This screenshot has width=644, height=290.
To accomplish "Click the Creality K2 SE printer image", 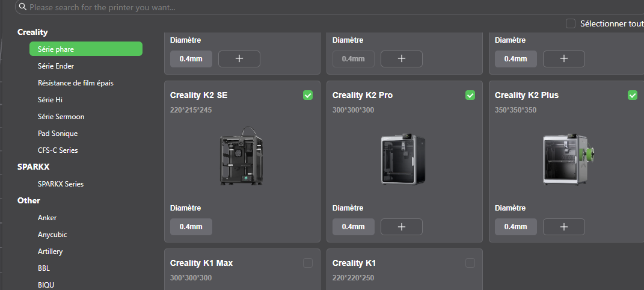I will (x=241, y=156).
